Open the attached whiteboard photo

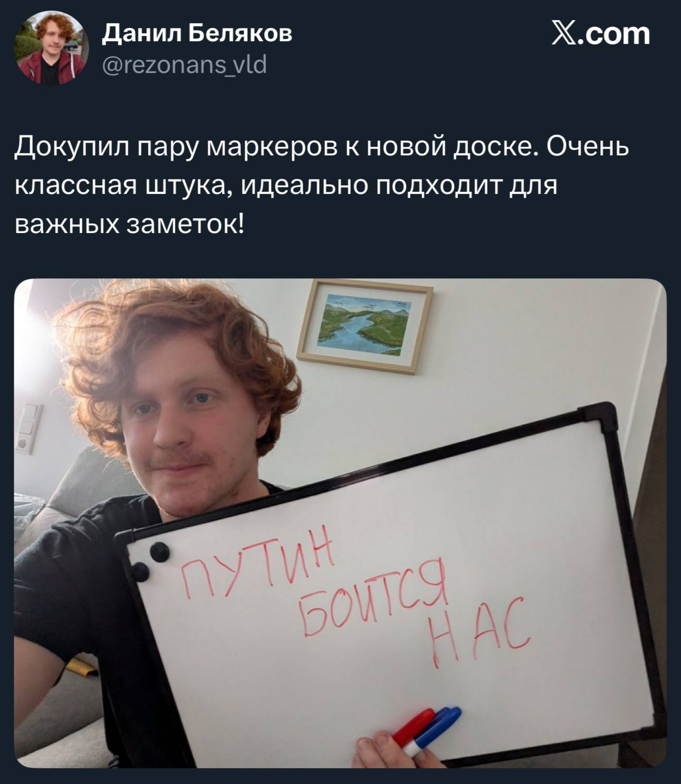[x=340, y=522]
